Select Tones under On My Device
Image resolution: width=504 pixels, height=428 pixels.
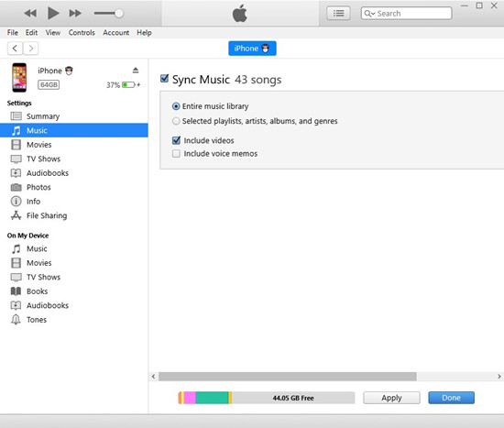[74, 319]
